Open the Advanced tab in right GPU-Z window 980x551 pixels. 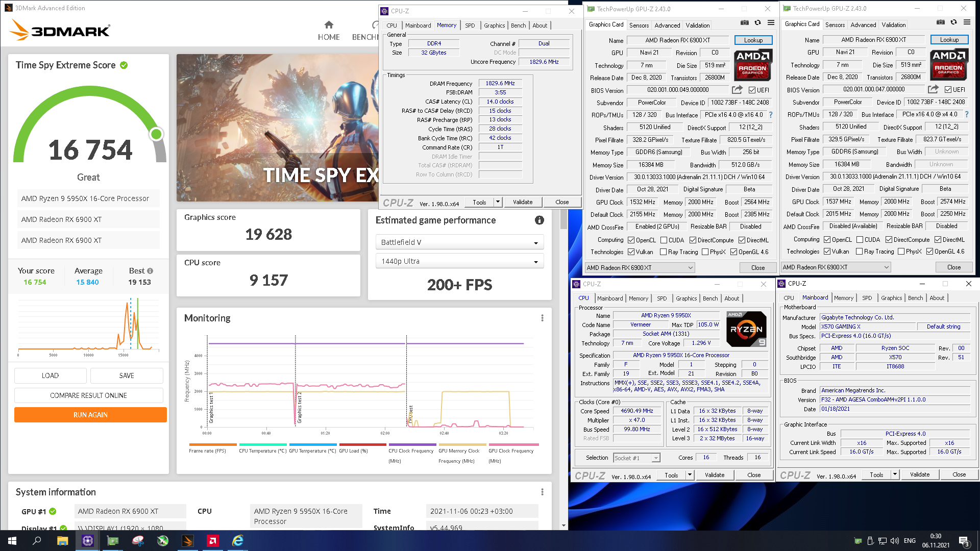pyautogui.click(x=863, y=25)
